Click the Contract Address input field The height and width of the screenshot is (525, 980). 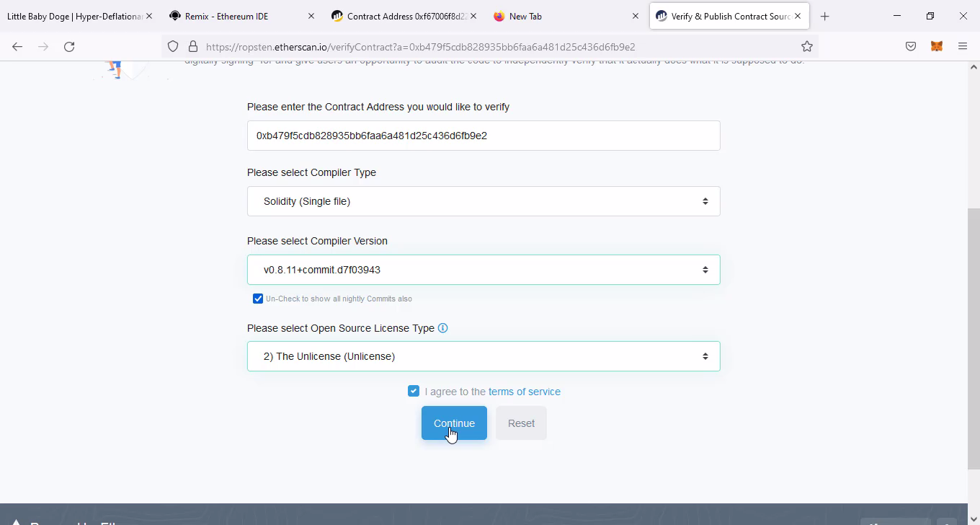483,136
